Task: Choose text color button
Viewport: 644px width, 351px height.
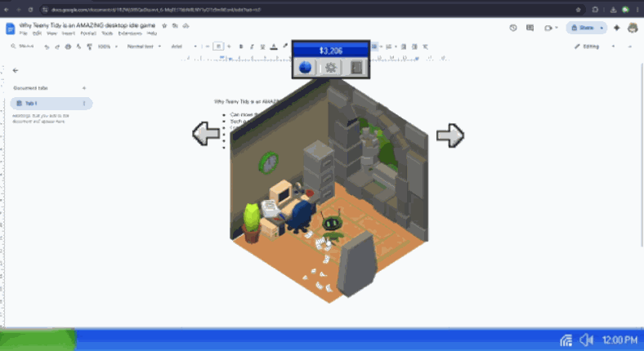Action: 274,47
